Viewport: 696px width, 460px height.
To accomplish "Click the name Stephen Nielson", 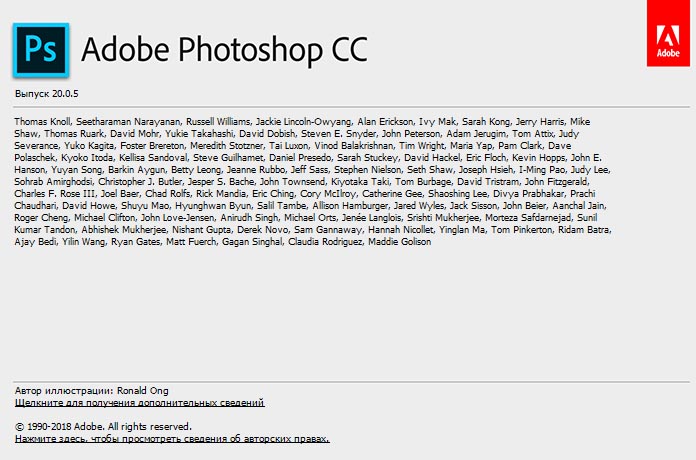I will pos(367,170).
